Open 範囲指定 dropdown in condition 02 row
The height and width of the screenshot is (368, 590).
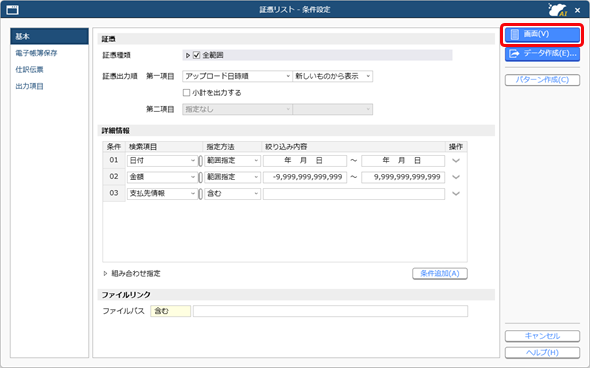(x=233, y=177)
